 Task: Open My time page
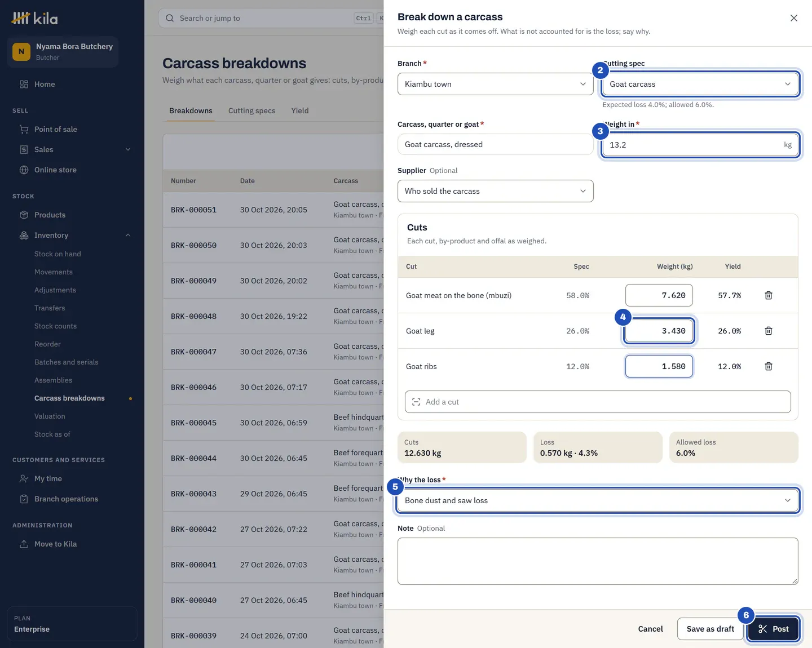pos(48,478)
